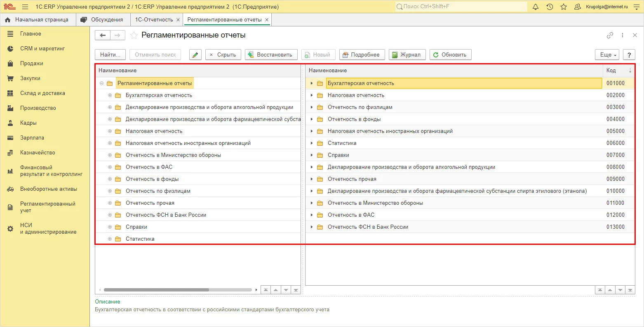The width and height of the screenshot is (644, 327).
Task: Open favorites star in title bar
Action: click(564, 7)
